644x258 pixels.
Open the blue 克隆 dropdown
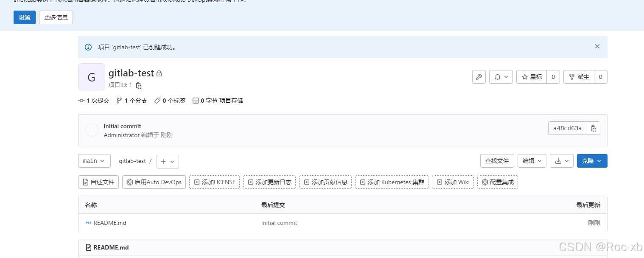click(x=592, y=161)
